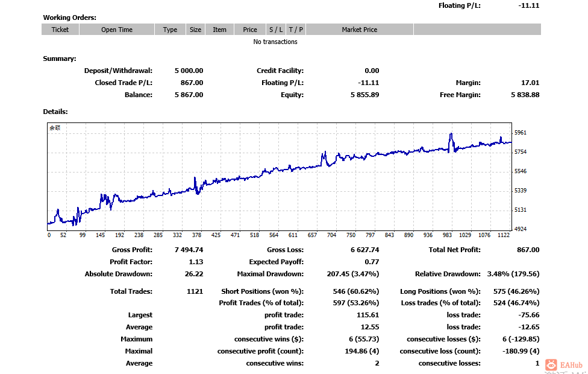The image size is (588, 374).
Task: Click the 1122 x-axis label
Action: (x=504, y=235)
